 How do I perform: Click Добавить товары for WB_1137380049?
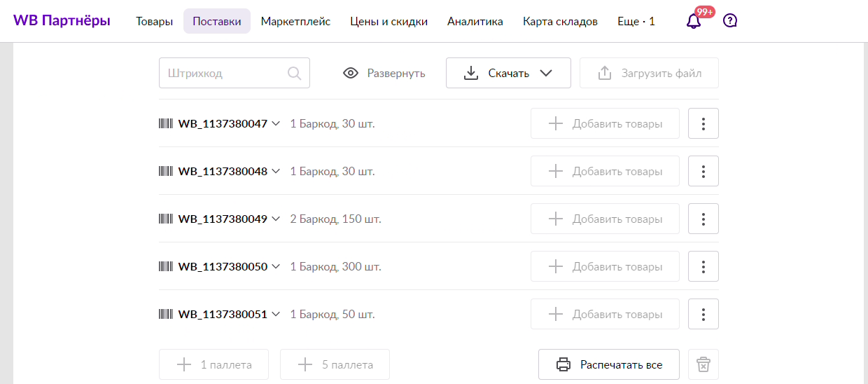[605, 219]
